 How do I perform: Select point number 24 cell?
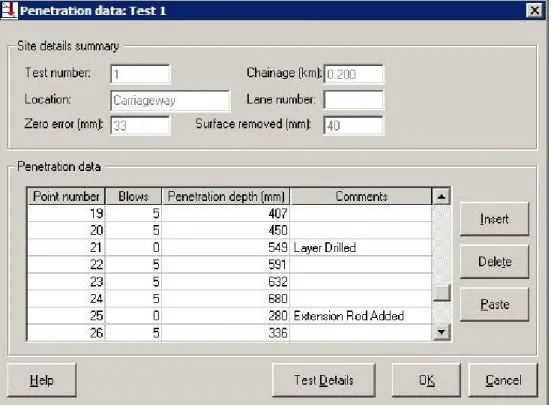click(66, 299)
